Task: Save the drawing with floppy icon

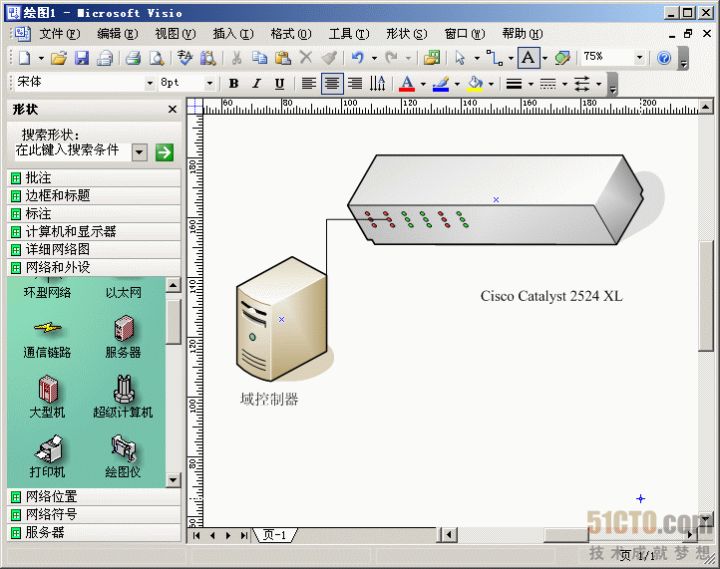Action: click(82, 58)
